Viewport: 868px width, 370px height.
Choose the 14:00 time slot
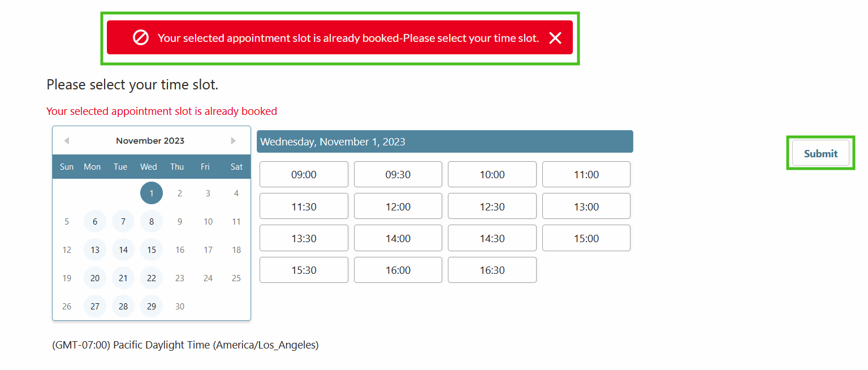398,238
